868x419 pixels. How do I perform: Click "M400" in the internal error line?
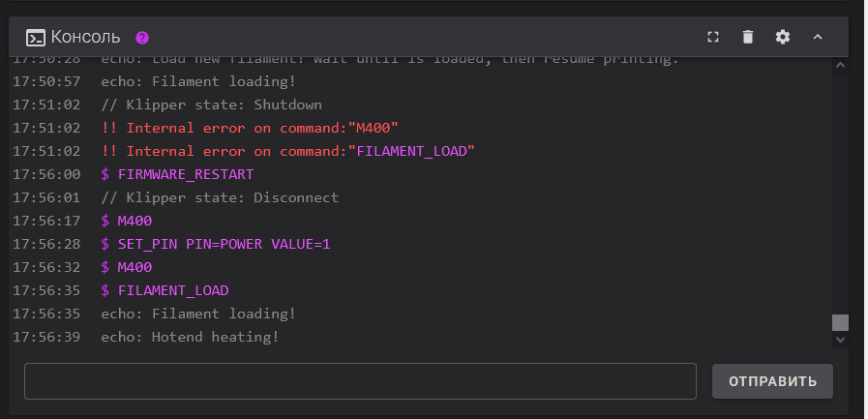coord(374,128)
